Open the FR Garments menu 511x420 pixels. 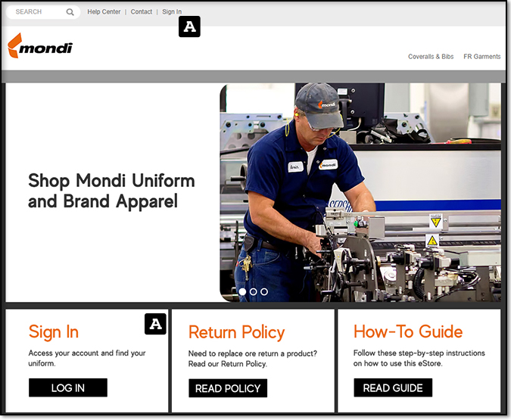tap(481, 57)
